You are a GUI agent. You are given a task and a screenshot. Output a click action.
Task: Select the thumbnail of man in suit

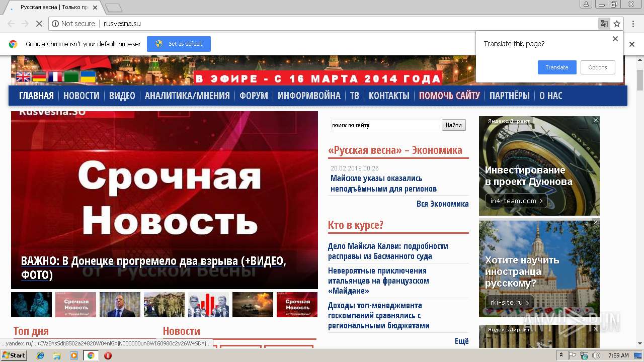click(x=120, y=305)
